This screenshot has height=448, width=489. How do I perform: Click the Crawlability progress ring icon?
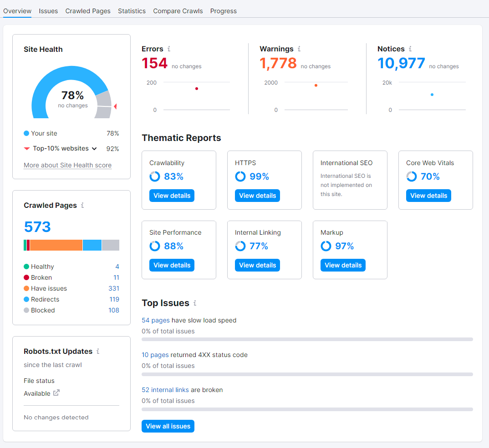(155, 176)
